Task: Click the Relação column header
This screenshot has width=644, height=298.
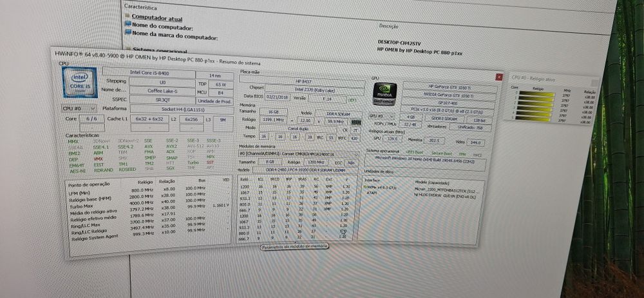Action: pos(167,181)
